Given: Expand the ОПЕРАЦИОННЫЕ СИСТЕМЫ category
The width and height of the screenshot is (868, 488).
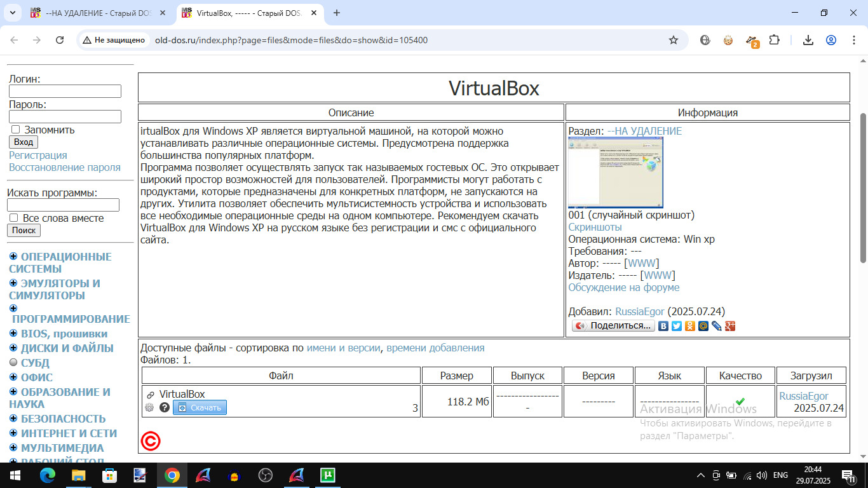Looking at the screenshot, I should 13,256.
